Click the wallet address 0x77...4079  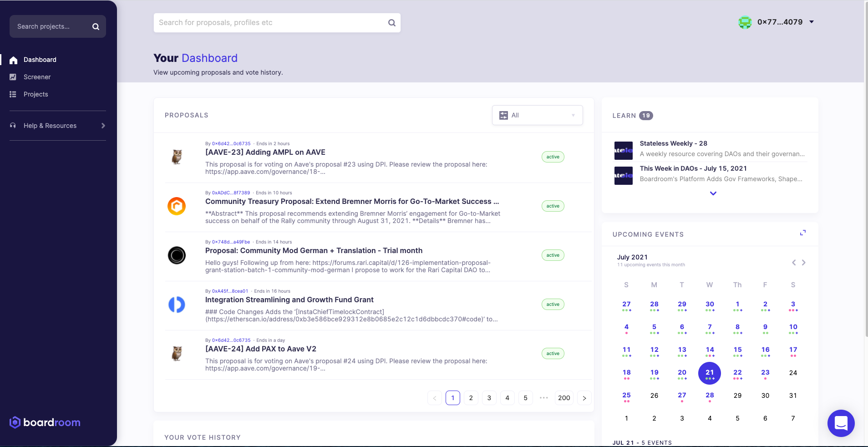pyautogui.click(x=780, y=22)
